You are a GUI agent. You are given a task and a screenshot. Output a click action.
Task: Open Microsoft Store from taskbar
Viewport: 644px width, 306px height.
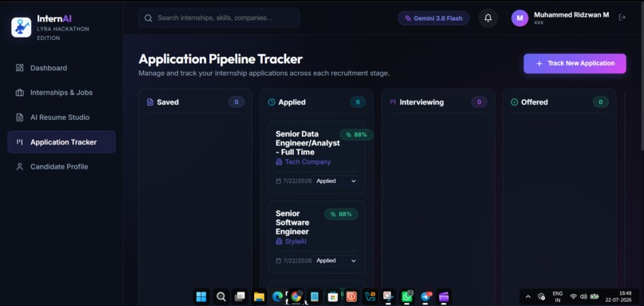(332, 296)
